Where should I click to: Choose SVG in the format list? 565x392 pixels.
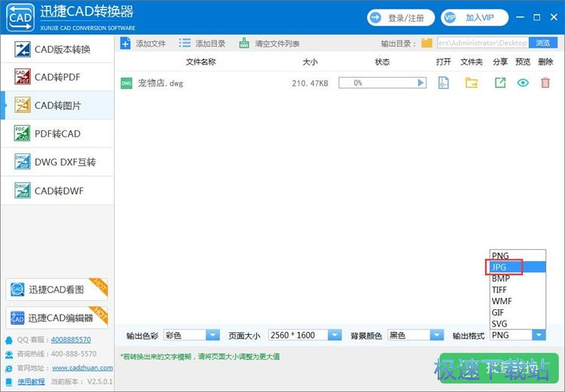click(518, 324)
